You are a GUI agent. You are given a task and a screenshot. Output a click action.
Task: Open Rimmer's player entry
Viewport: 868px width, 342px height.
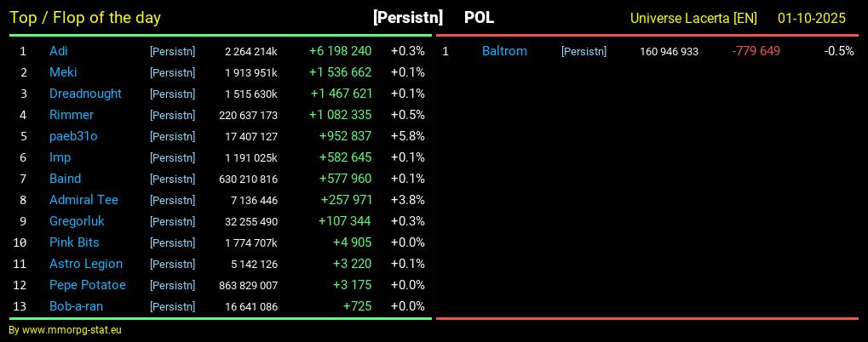point(72,115)
